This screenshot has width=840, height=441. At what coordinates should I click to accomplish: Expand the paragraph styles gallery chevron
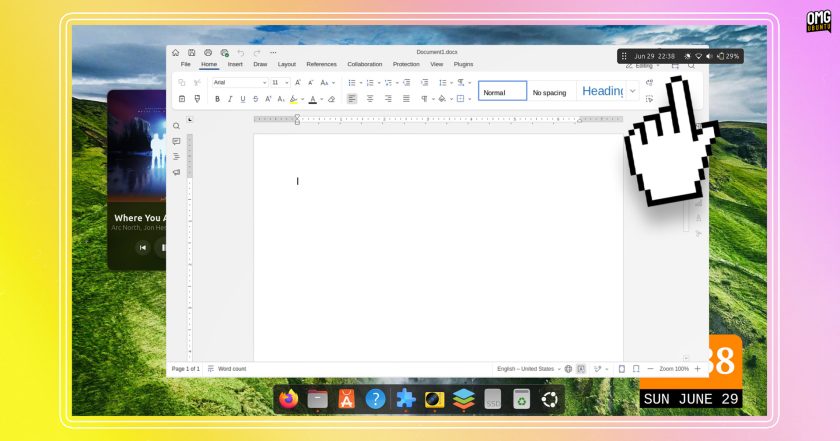coord(633,91)
